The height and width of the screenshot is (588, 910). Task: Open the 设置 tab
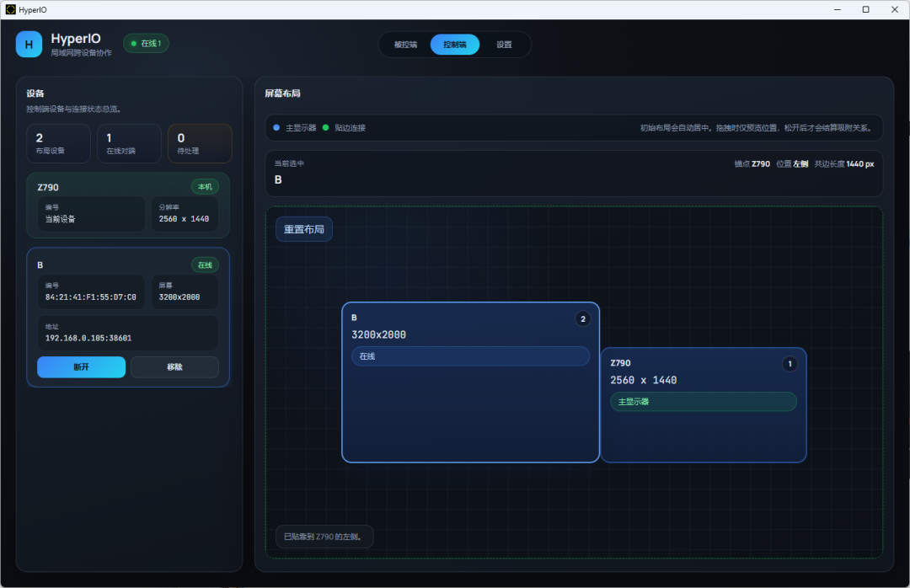tap(504, 45)
